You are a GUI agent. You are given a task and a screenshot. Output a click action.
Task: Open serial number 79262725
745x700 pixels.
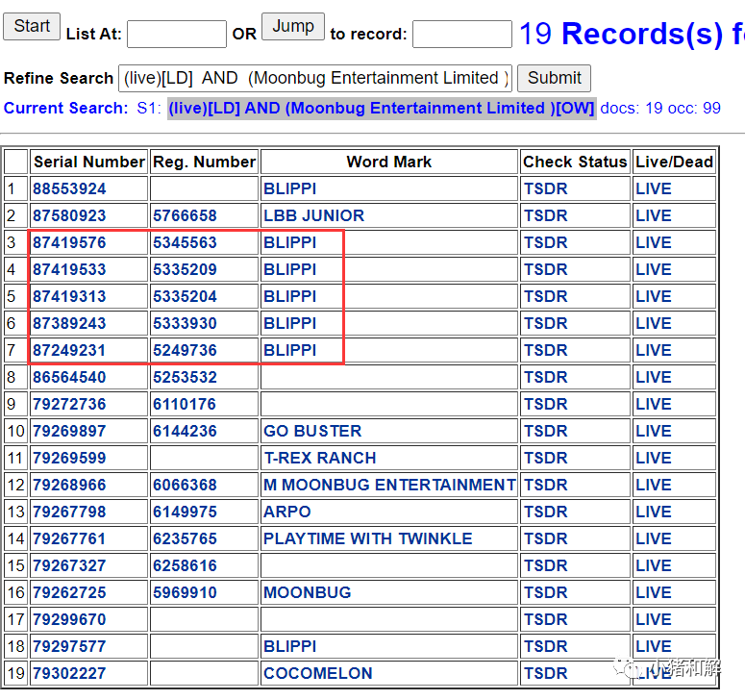(69, 592)
